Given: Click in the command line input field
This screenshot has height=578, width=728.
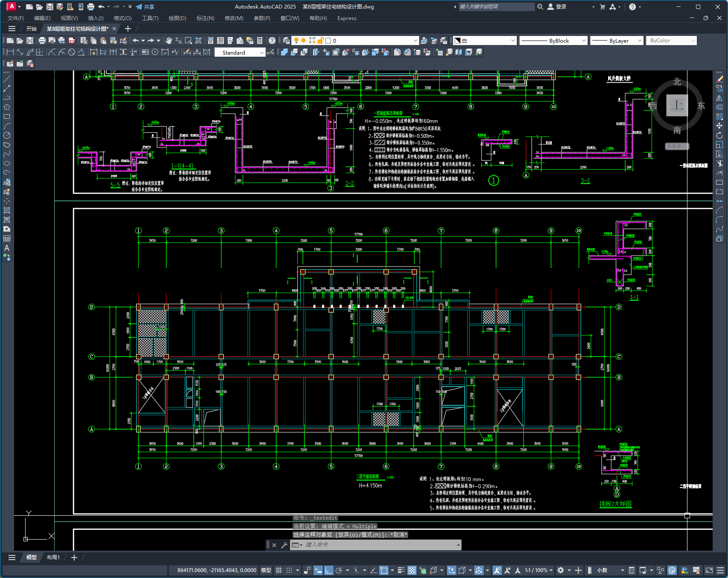Looking at the screenshot, I should click(379, 545).
